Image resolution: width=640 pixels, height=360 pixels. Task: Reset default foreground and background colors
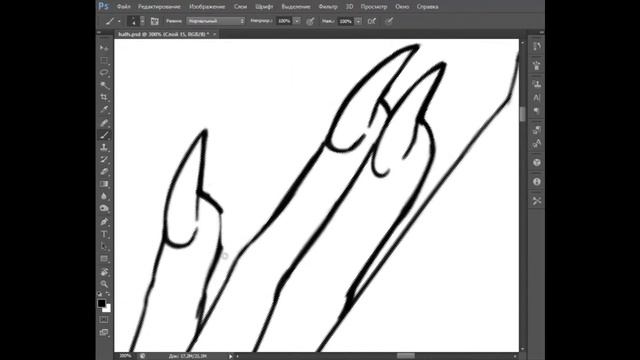coord(100,294)
